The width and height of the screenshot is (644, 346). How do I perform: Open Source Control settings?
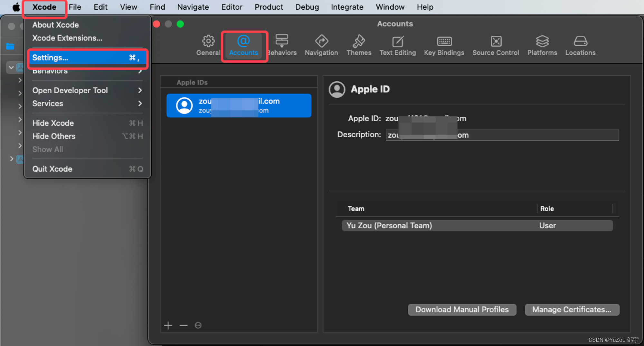(496, 45)
